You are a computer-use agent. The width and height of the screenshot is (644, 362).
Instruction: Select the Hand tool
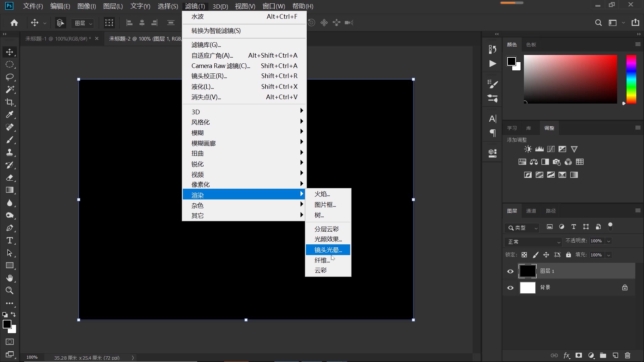pos(9,278)
